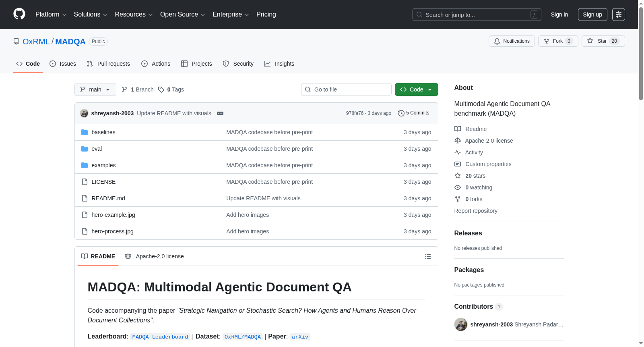The width and height of the screenshot is (644, 347).
Task: Open the Actions tab
Action: (156, 64)
